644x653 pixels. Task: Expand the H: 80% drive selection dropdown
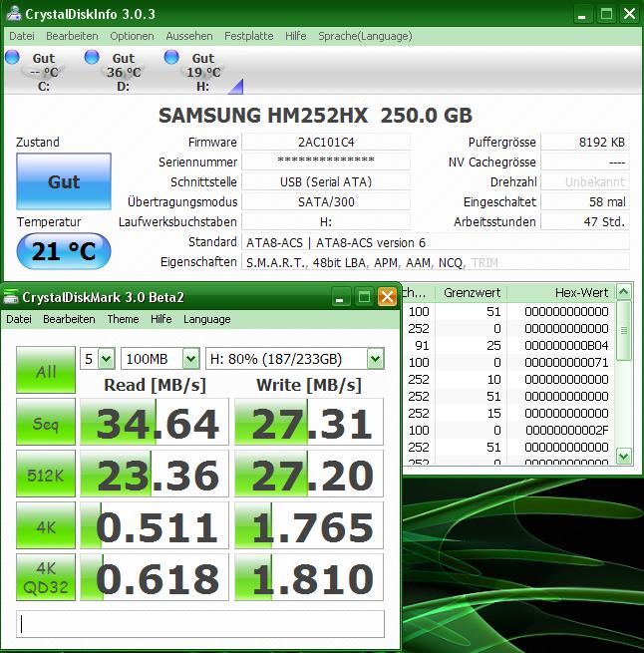tap(375, 359)
